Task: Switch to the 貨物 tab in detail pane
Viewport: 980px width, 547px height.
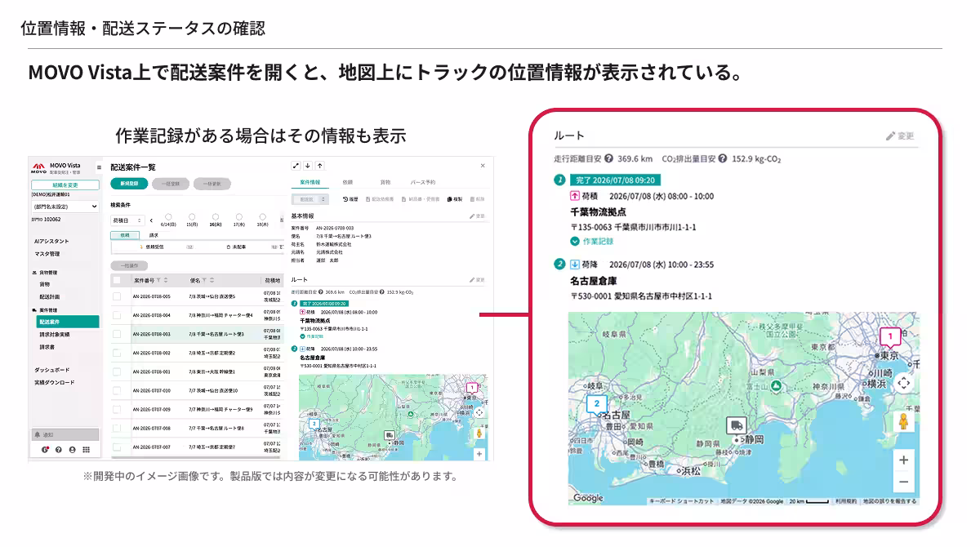Action: tap(385, 182)
